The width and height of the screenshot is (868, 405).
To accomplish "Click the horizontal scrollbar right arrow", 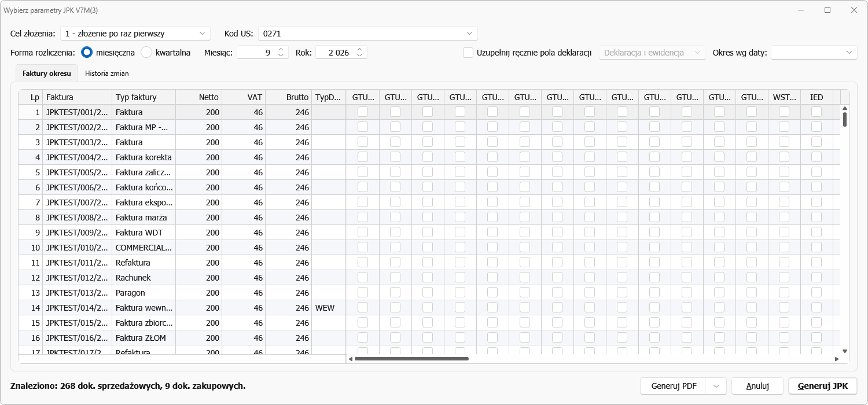I will (837, 359).
